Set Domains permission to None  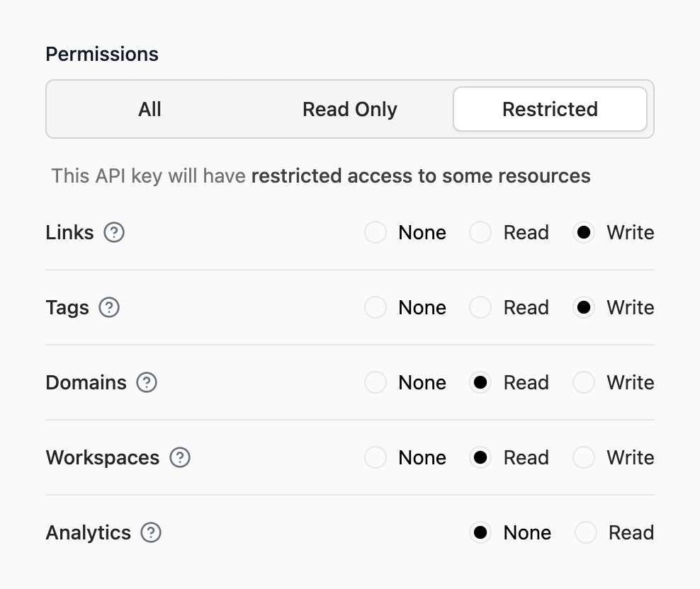click(376, 383)
